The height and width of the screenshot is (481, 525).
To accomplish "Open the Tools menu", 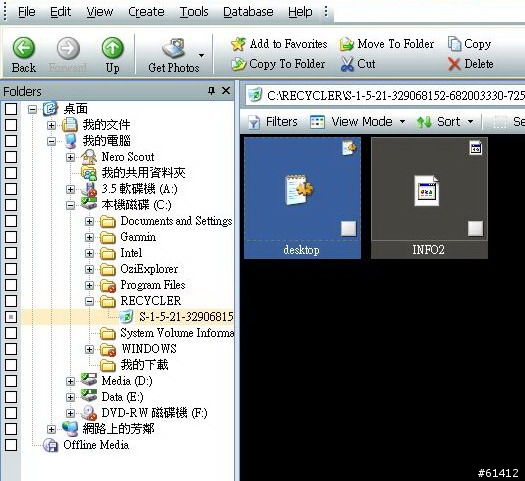I will click(x=194, y=12).
